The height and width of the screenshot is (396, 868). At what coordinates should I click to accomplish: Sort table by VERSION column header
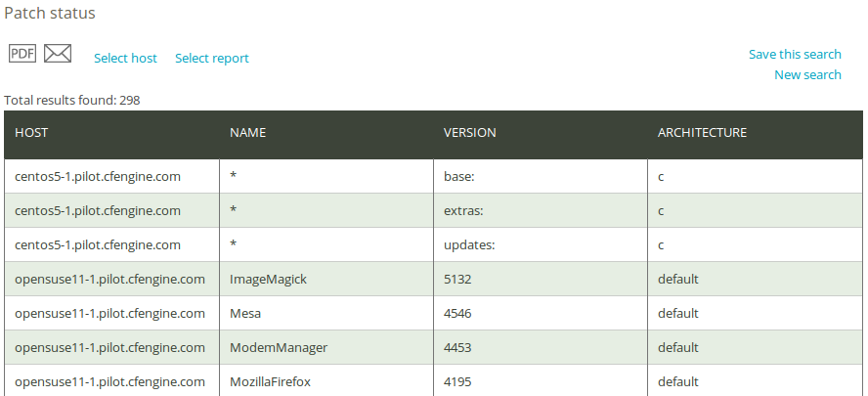pos(469,133)
